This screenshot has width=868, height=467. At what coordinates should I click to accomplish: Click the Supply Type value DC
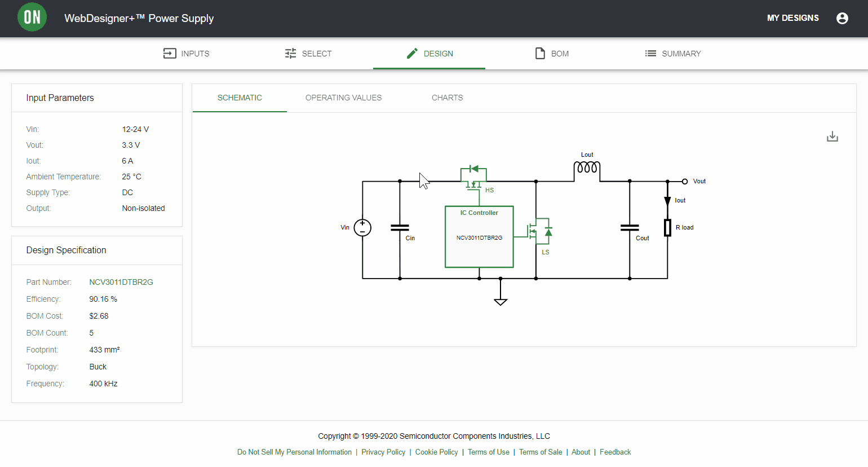[127, 192]
